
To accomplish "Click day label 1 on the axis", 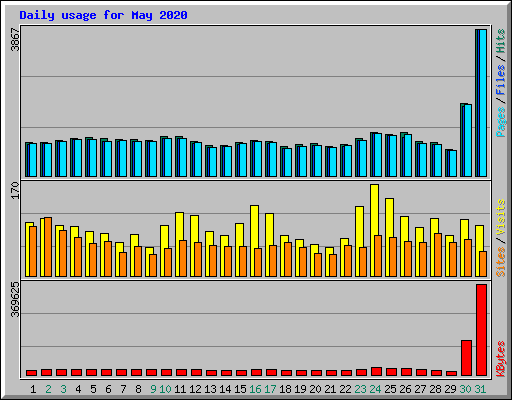I will [x=33, y=389].
